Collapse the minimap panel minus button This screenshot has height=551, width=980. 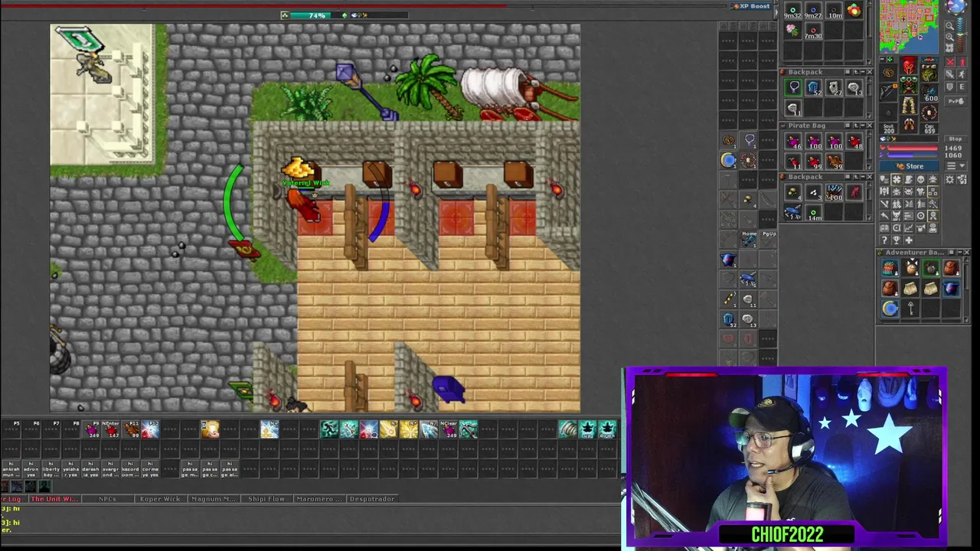pos(882,59)
